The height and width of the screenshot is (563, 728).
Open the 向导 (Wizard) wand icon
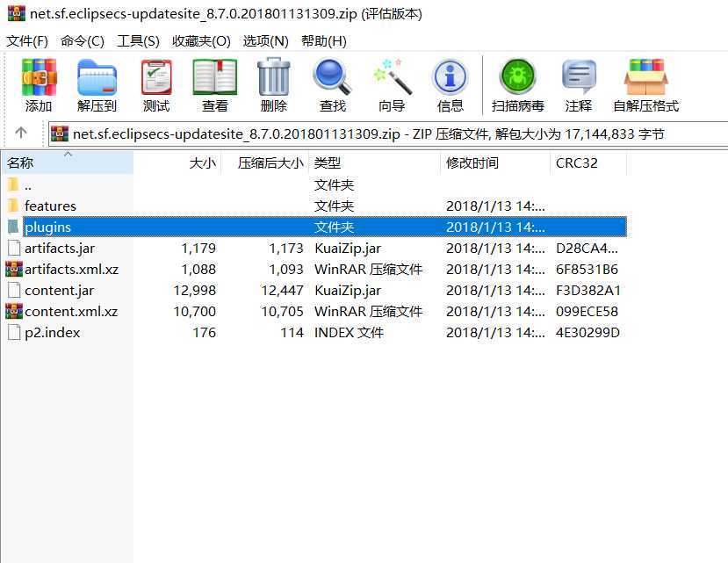[x=392, y=77]
